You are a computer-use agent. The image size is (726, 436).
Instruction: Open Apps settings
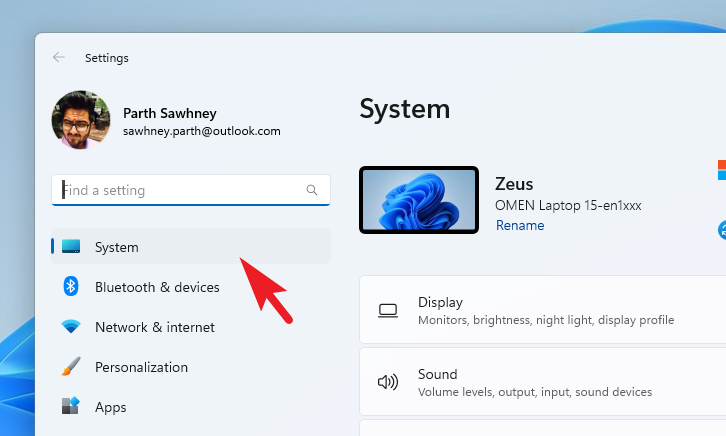pyautogui.click(x=191, y=407)
